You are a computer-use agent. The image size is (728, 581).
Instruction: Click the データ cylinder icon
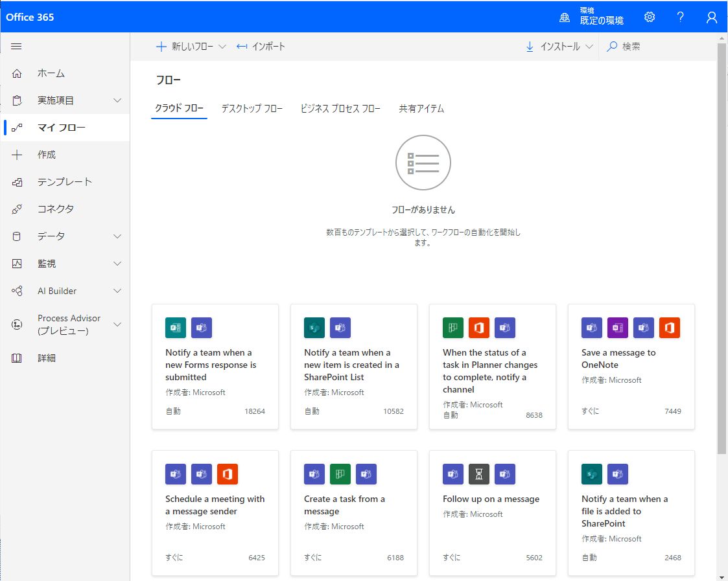[x=17, y=236]
